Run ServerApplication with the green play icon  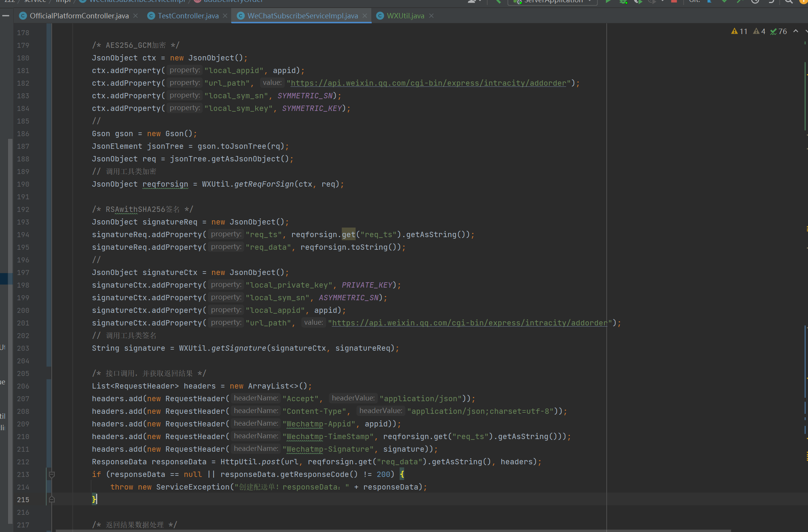(x=608, y=2)
